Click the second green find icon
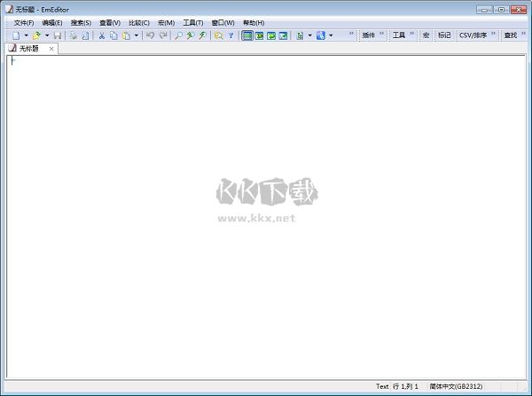532x396 pixels. 191,35
